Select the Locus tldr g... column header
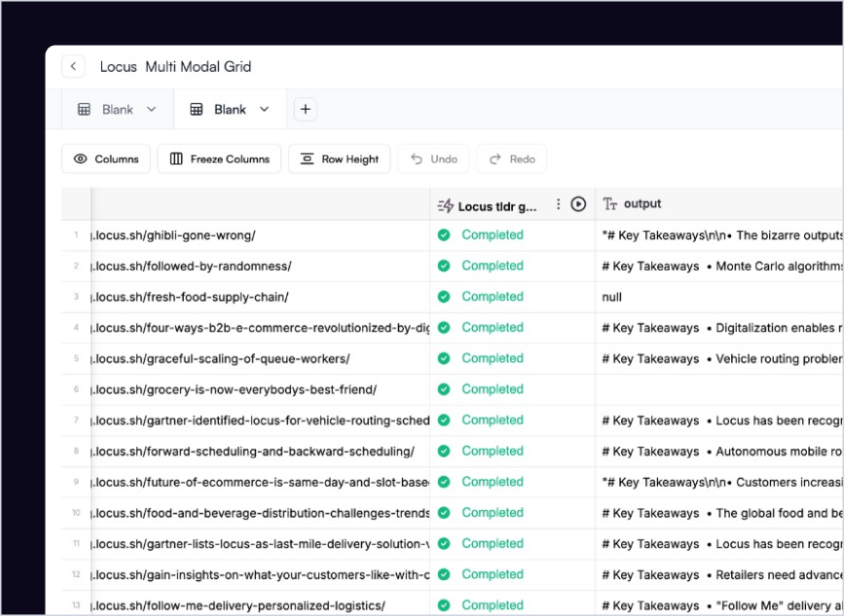844x616 pixels. (512, 204)
